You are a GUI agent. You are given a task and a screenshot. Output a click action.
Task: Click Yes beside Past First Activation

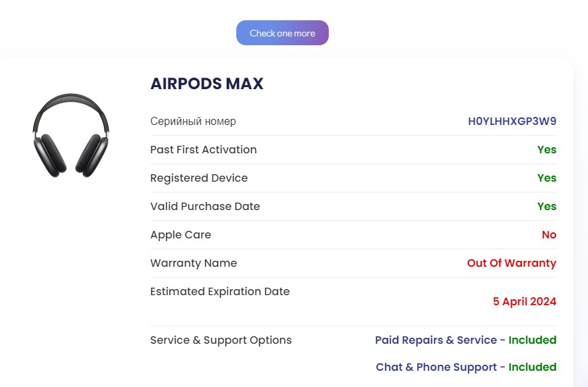pos(546,150)
